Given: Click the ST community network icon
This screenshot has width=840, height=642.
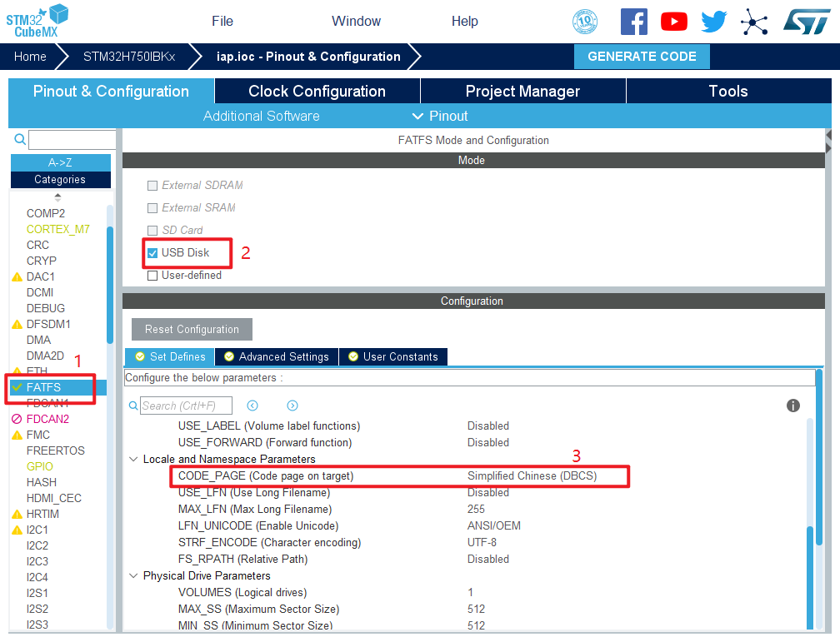Looking at the screenshot, I should click(x=754, y=22).
